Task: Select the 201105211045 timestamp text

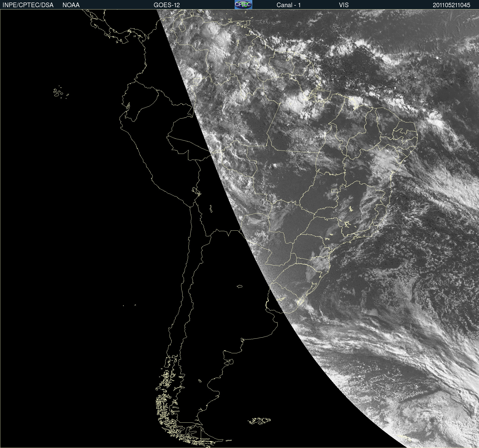Action: tap(452, 5)
